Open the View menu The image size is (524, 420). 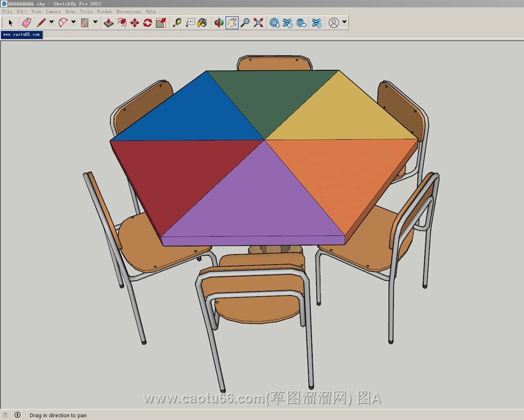[36, 12]
